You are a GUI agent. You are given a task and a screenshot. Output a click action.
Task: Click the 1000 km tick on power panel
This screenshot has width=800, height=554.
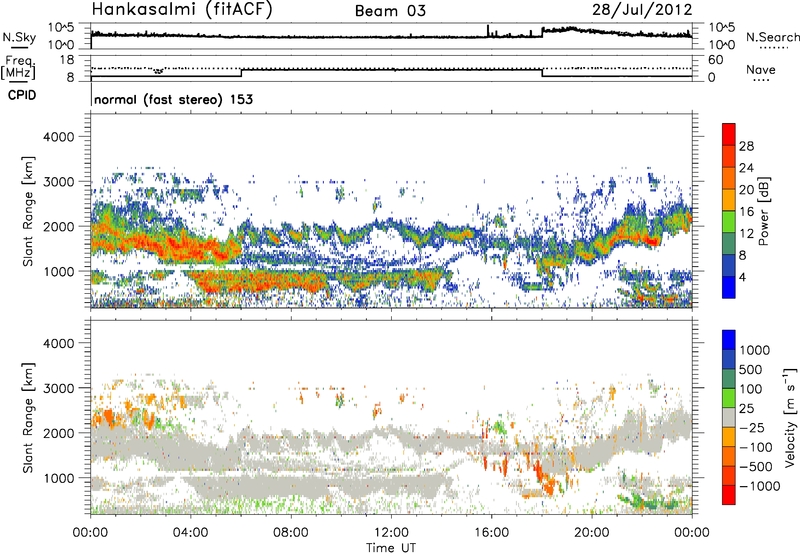click(58, 271)
